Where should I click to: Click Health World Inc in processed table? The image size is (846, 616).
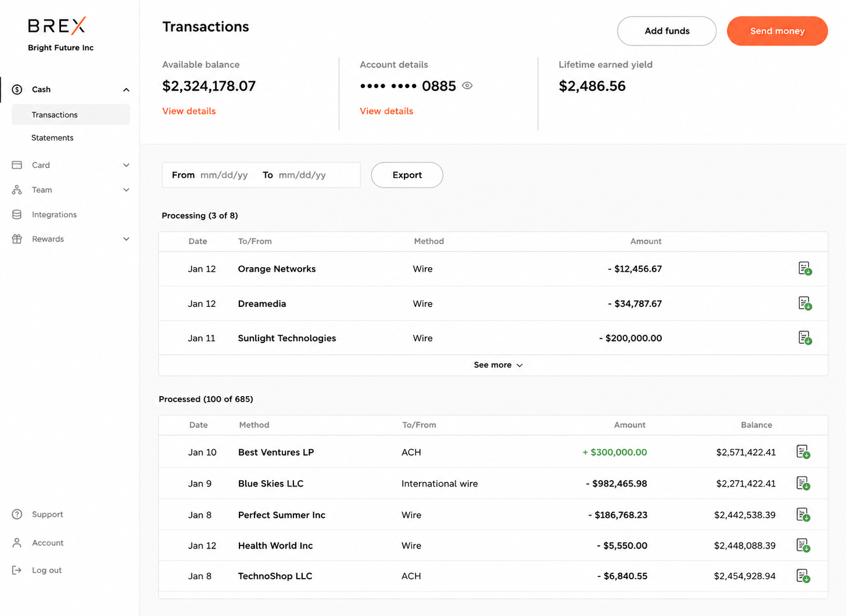pyautogui.click(x=276, y=546)
